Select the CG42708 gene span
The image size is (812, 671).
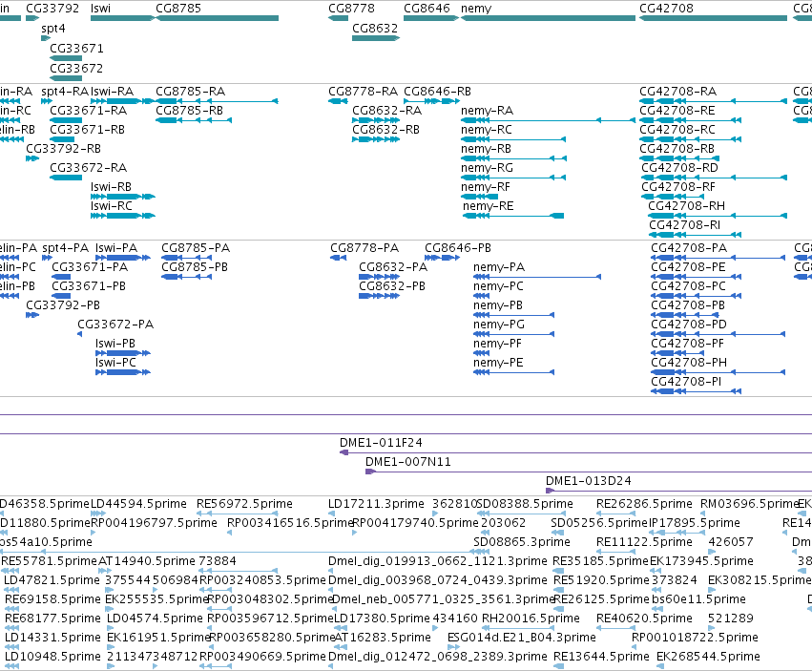pyautogui.click(x=713, y=18)
